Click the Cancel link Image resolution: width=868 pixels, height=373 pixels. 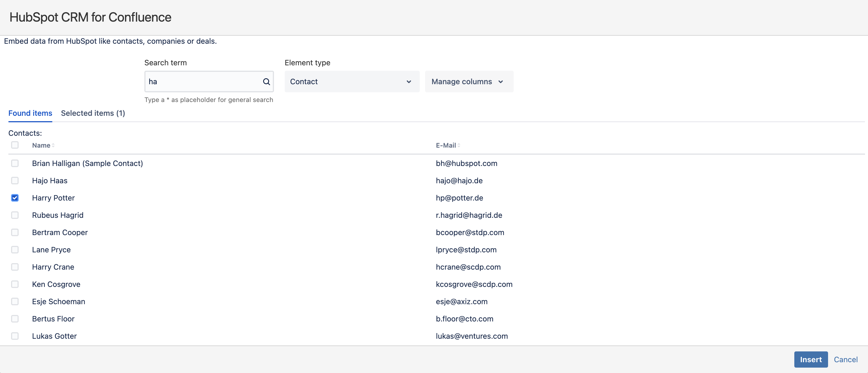pyautogui.click(x=845, y=360)
